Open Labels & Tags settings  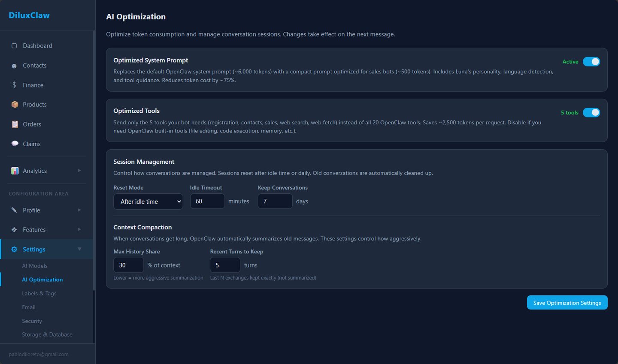(x=39, y=293)
